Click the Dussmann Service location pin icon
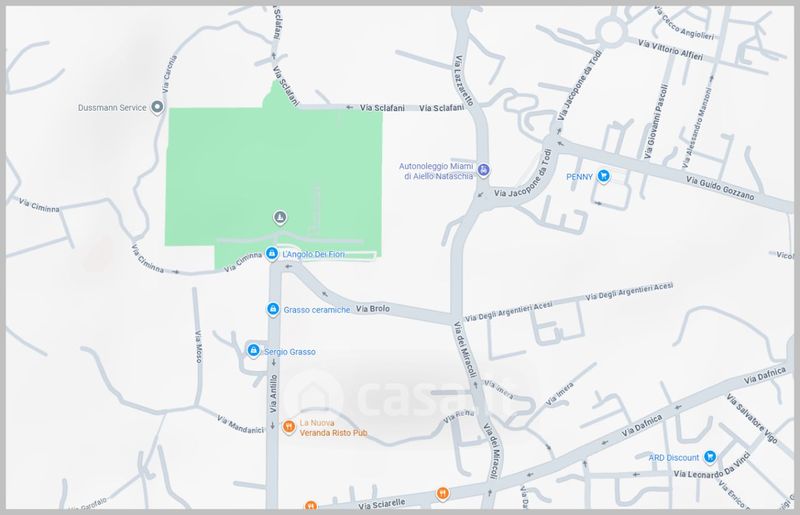Image resolution: width=800 pixels, height=515 pixels. click(x=157, y=108)
